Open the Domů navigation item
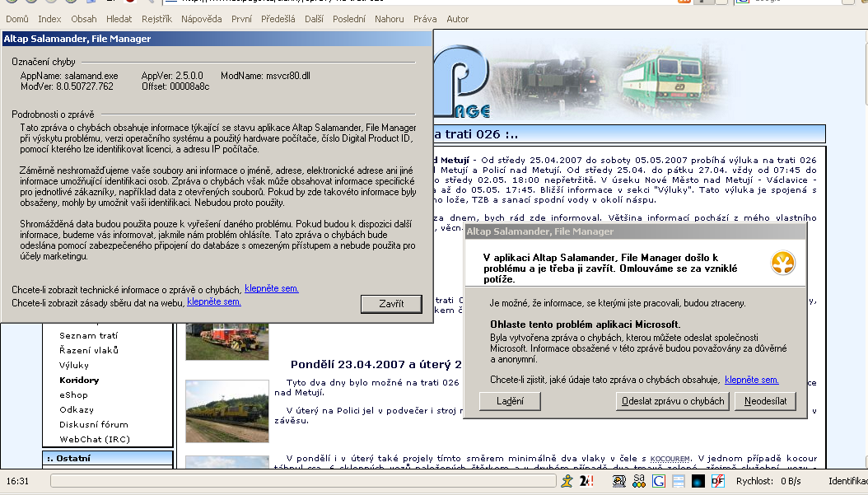This screenshot has width=868, height=495. (x=17, y=19)
